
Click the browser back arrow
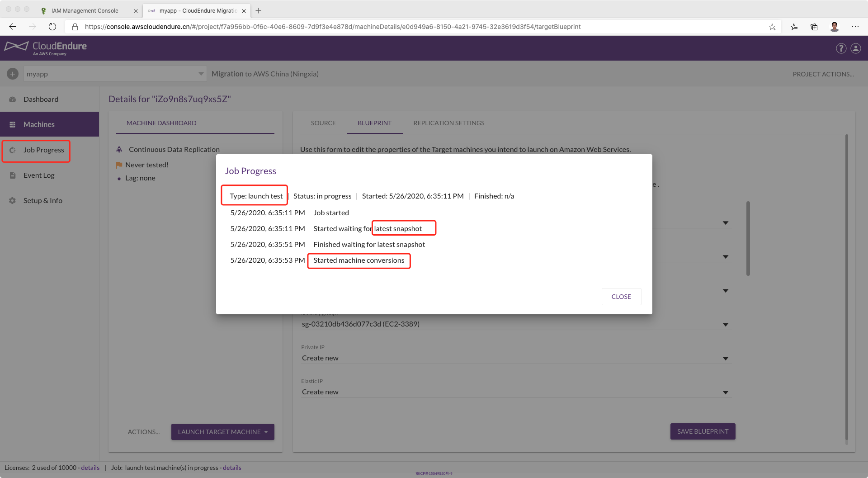[x=13, y=27]
